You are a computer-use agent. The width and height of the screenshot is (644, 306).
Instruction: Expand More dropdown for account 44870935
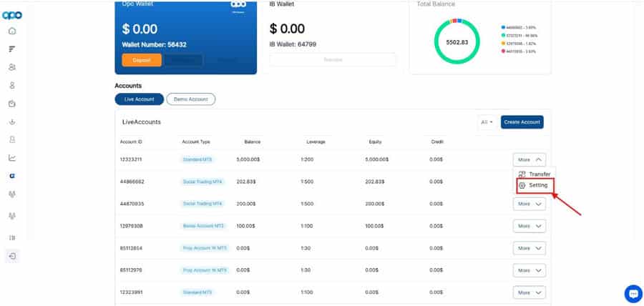[530, 204]
